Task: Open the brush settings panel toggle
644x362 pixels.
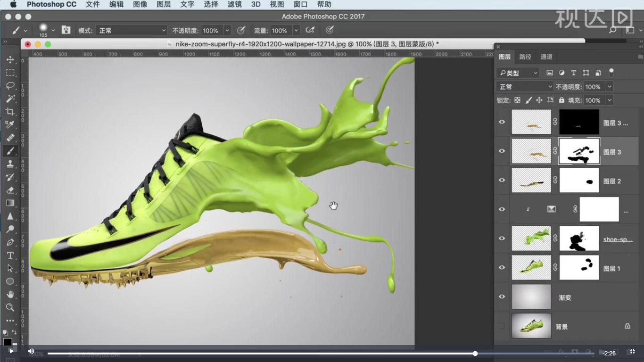Action: [x=66, y=30]
